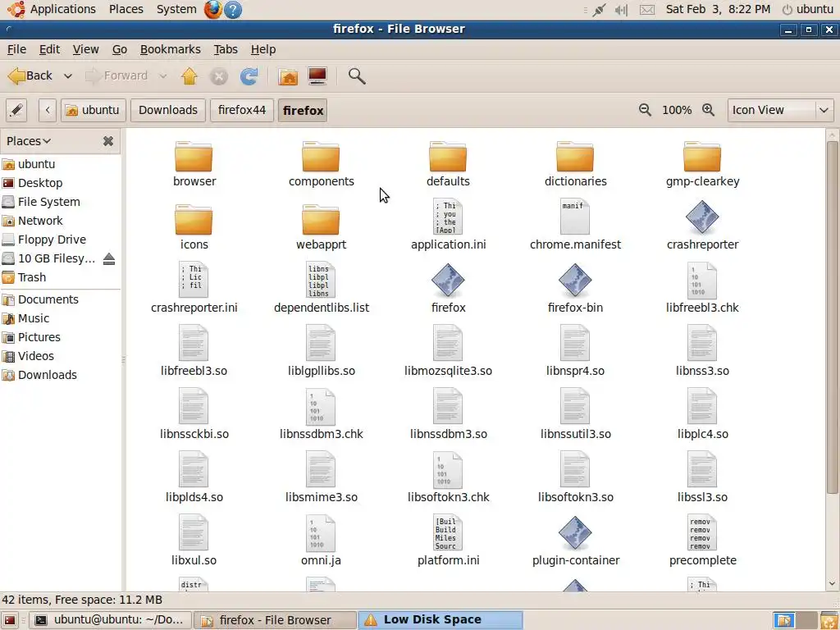
Task: Click the Back button
Action: [x=30, y=76]
